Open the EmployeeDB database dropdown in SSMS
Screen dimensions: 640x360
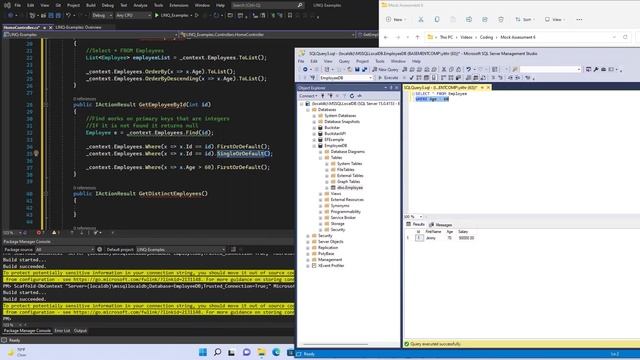(x=346, y=78)
